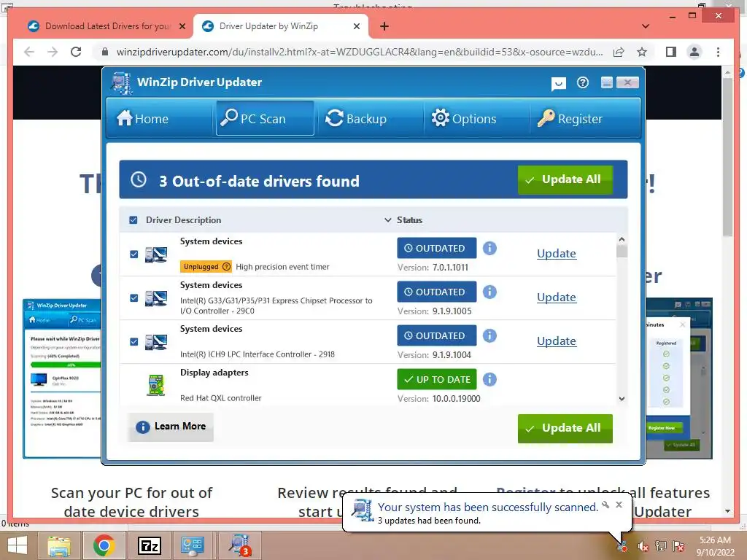Click the Learn More button
The height and width of the screenshot is (560, 747).
pos(171,427)
